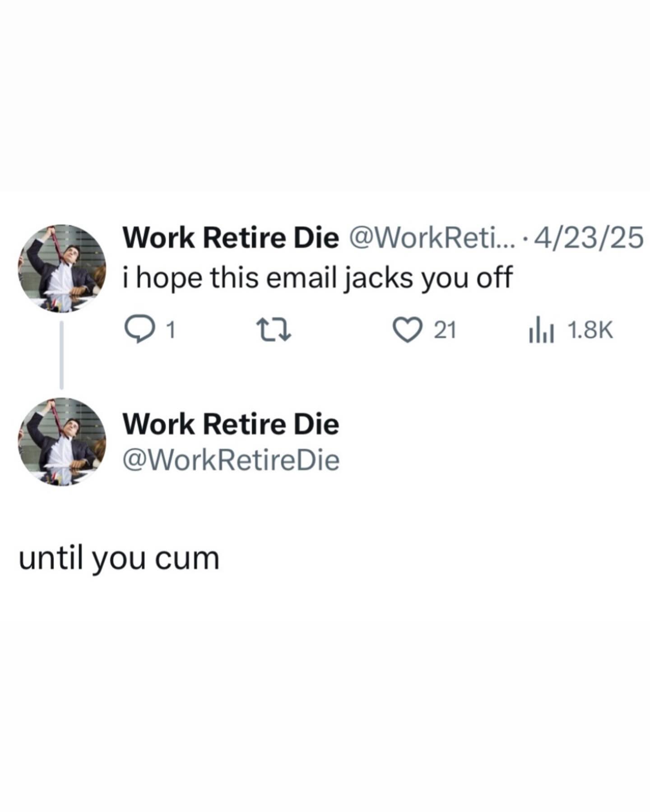Image resolution: width=650 pixels, height=812 pixels.
Task: Open the @WorkRetireDie handle link
Action: point(231,460)
